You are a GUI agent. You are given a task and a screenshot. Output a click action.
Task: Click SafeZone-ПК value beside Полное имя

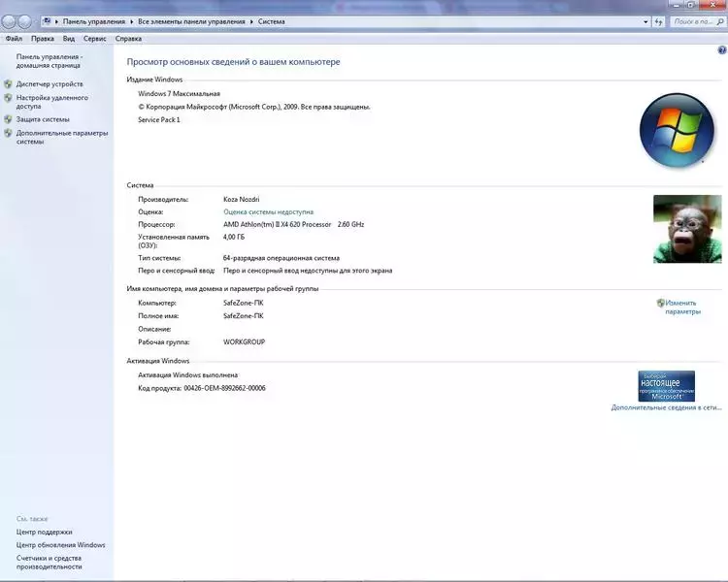click(244, 315)
